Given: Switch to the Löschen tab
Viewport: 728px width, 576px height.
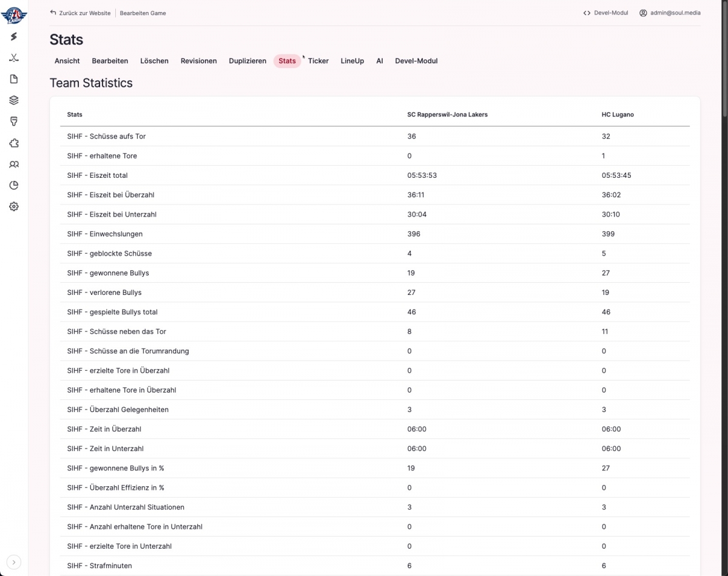Looking at the screenshot, I should coord(154,61).
